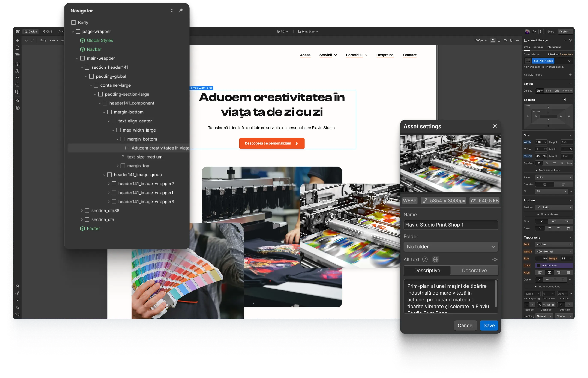Screen dimensions: 588x378
Task: Open the Add elements panel (plus icon)
Action: click(17, 41)
